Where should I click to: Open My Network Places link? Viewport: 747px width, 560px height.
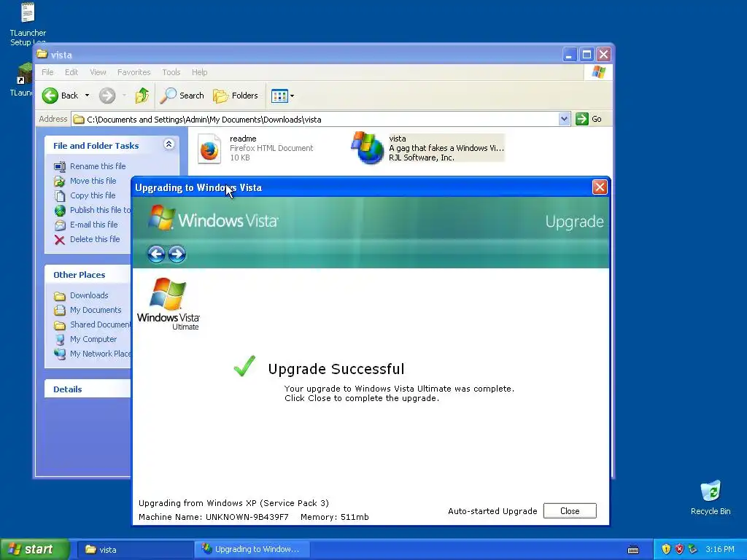pos(100,354)
